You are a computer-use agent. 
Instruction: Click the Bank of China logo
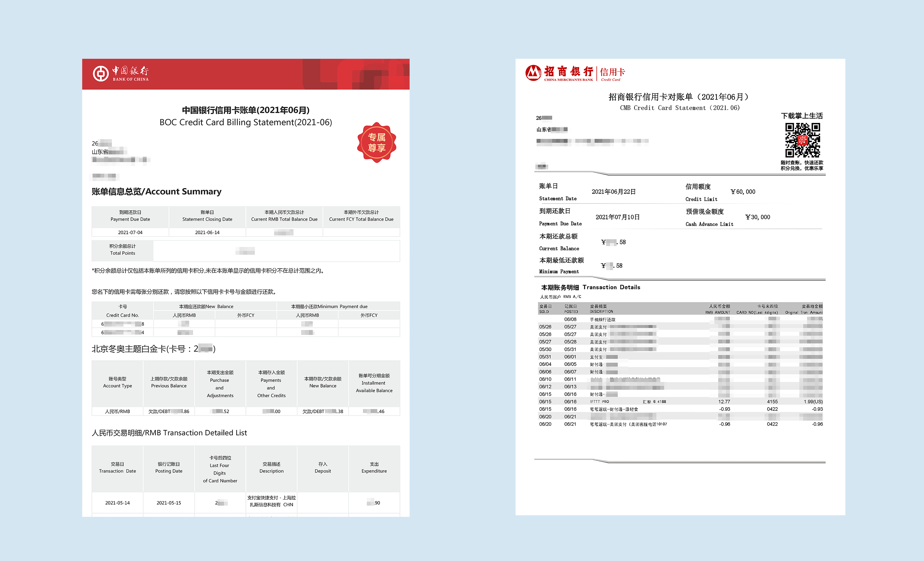pos(120,73)
